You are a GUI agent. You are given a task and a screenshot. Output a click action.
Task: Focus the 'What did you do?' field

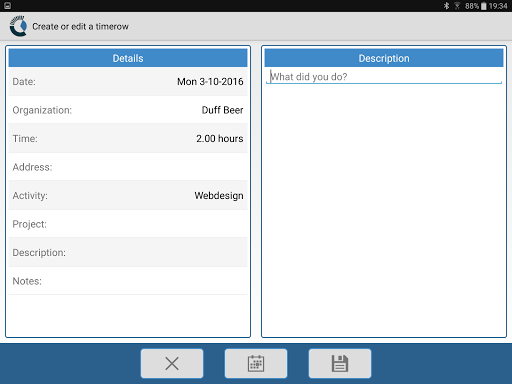pos(384,77)
